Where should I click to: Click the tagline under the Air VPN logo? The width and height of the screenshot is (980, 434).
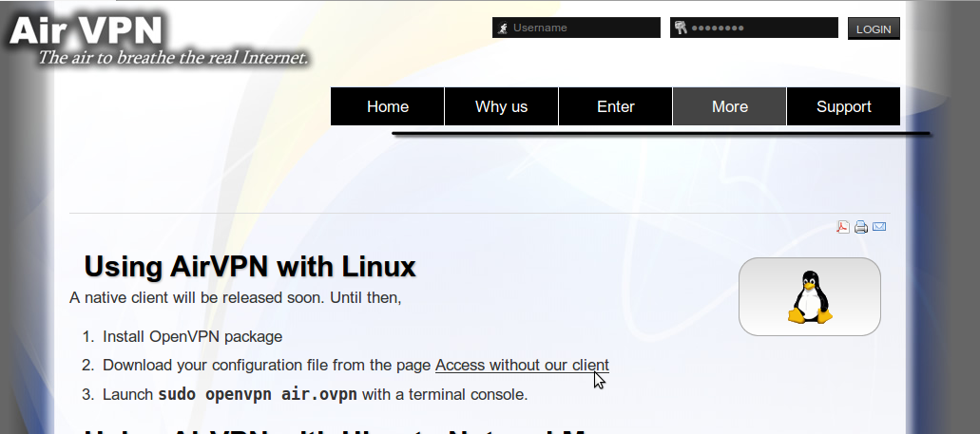[173, 59]
